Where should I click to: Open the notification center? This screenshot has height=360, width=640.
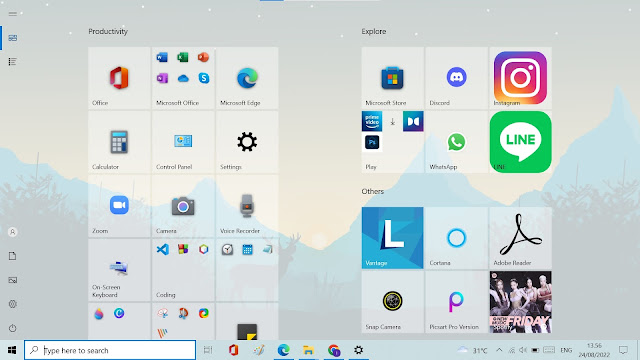point(623,350)
